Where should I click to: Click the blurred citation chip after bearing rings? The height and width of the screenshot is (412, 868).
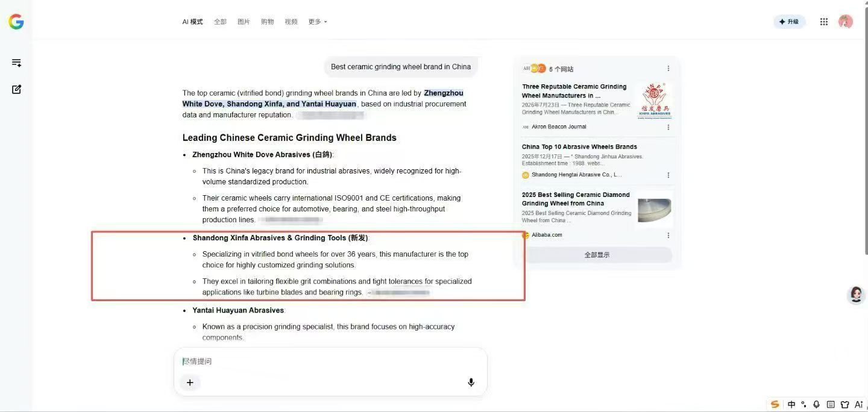398,293
